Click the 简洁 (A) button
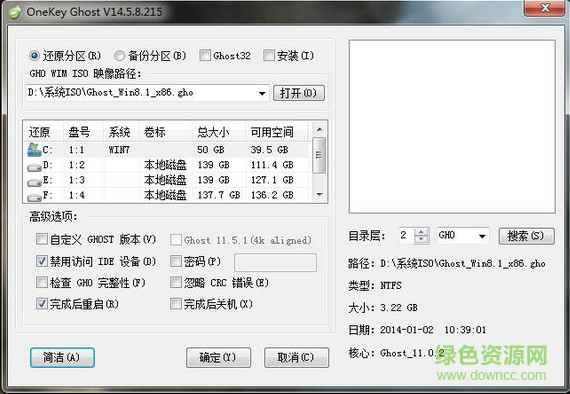Viewport: 570px width, 394px height. [x=62, y=358]
